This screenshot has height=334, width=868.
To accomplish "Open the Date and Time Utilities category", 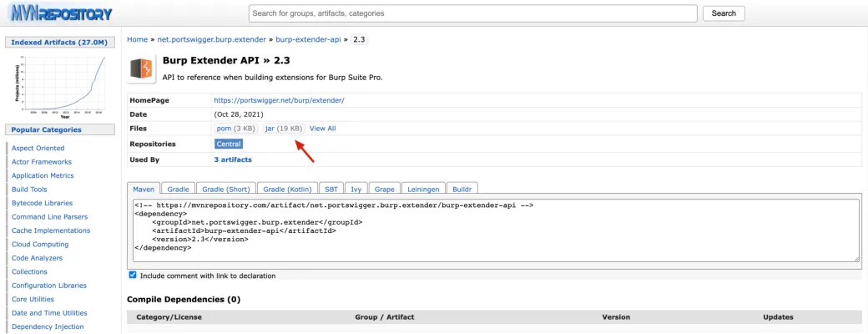I will [48, 313].
